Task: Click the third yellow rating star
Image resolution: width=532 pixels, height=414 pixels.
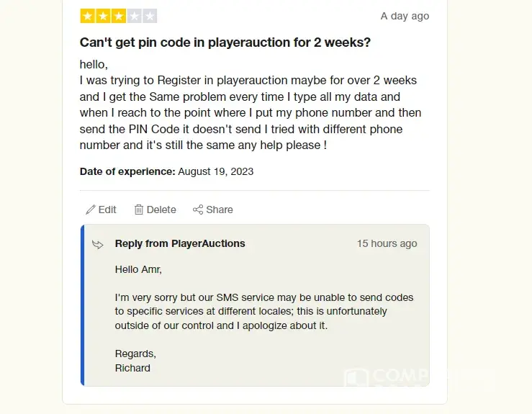Action: 118,16
